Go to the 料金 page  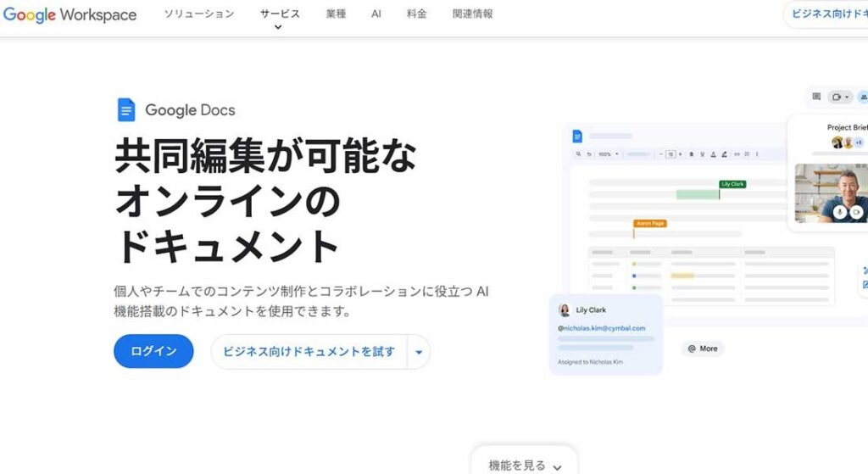[416, 14]
